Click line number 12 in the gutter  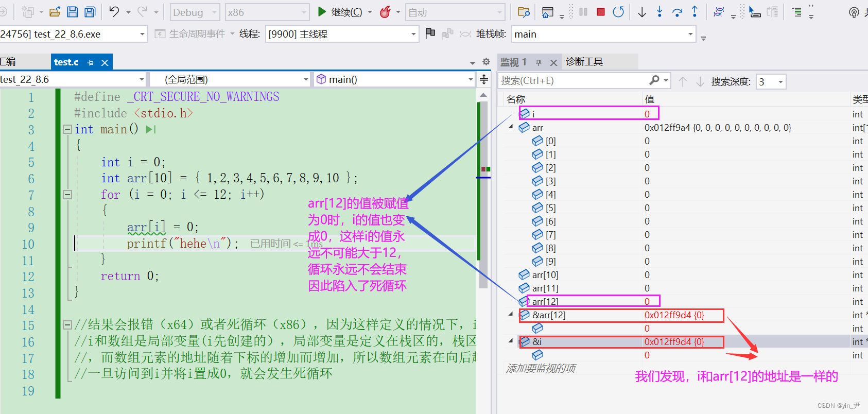coord(28,277)
